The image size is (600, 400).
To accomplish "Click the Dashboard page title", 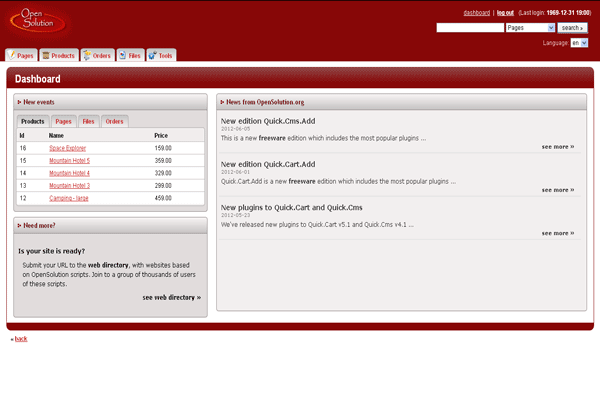I will click(x=38, y=79).
